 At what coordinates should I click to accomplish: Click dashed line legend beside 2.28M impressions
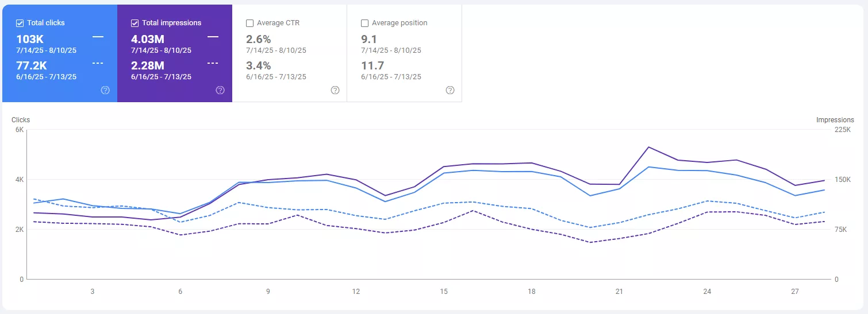point(213,63)
